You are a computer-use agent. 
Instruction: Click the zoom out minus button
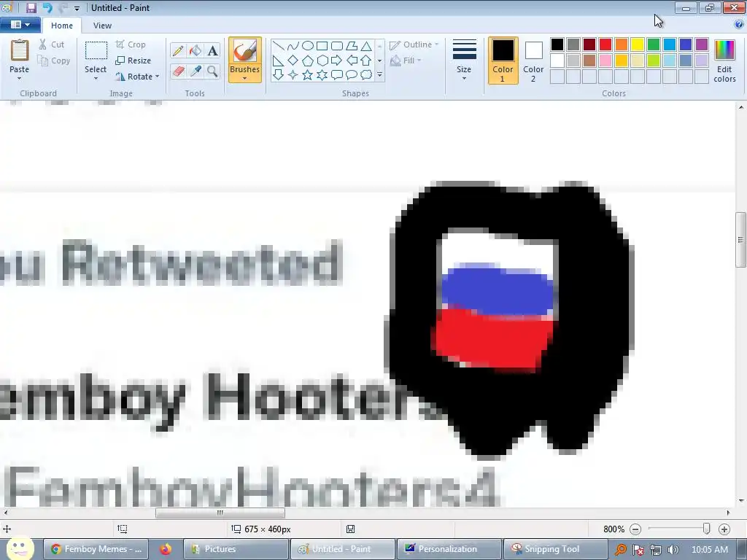[x=635, y=529]
